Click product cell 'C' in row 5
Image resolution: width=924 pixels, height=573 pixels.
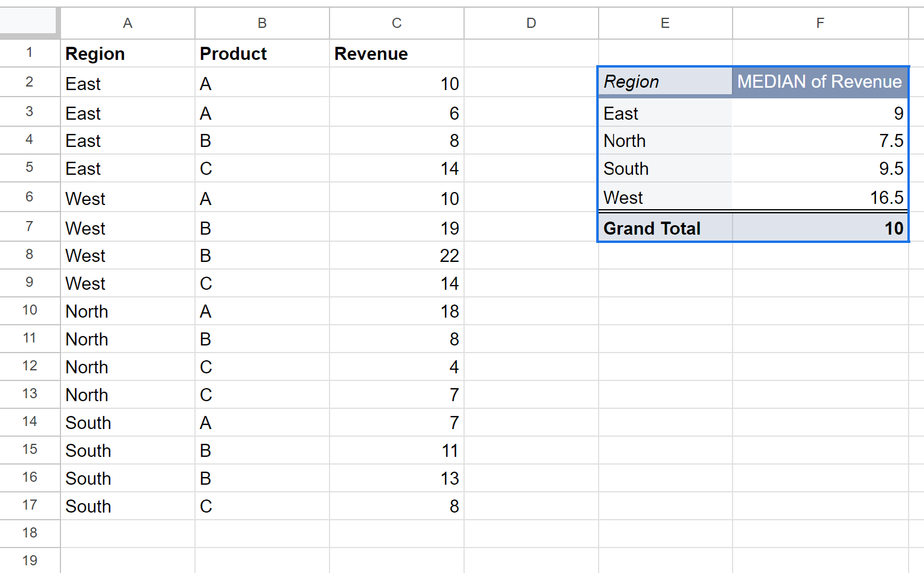pyautogui.click(x=262, y=168)
